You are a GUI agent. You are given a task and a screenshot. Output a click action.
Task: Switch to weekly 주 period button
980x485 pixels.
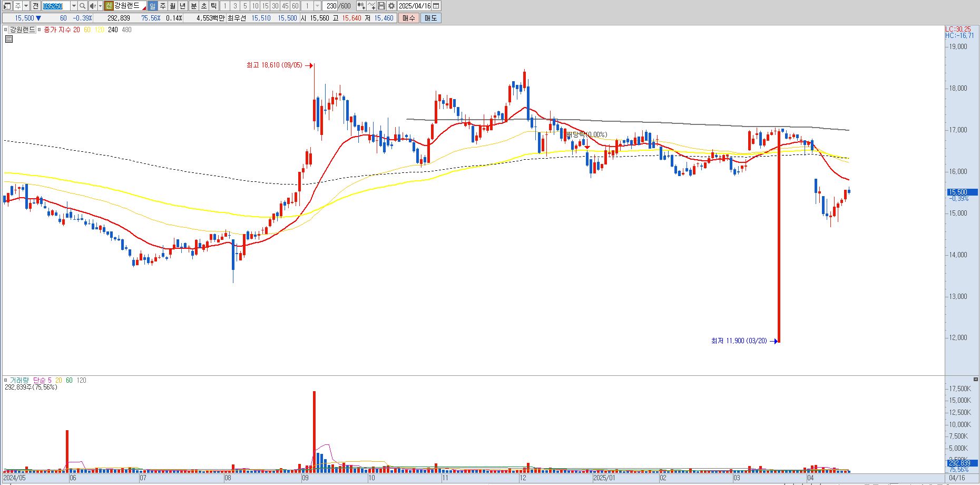tap(163, 6)
